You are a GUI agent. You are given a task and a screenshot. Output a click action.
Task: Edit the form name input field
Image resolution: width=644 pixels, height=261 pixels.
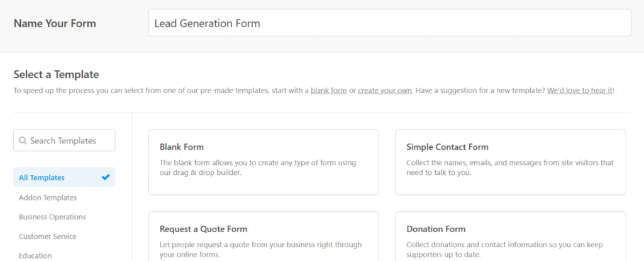click(x=390, y=23)
